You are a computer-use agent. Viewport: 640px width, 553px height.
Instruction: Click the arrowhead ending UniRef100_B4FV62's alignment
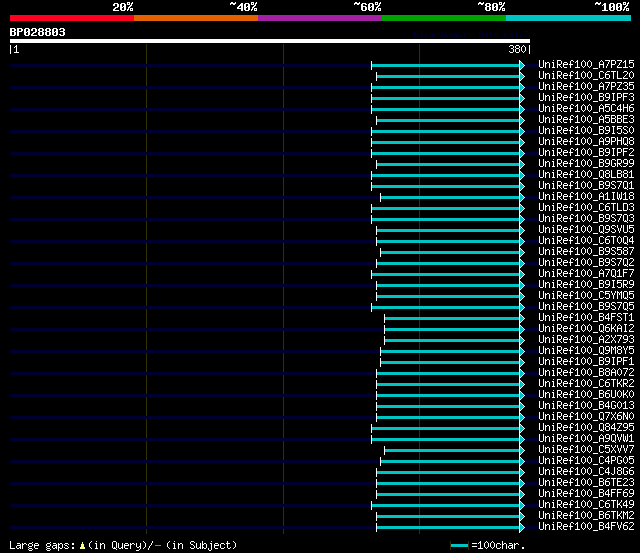coord(522,528)
